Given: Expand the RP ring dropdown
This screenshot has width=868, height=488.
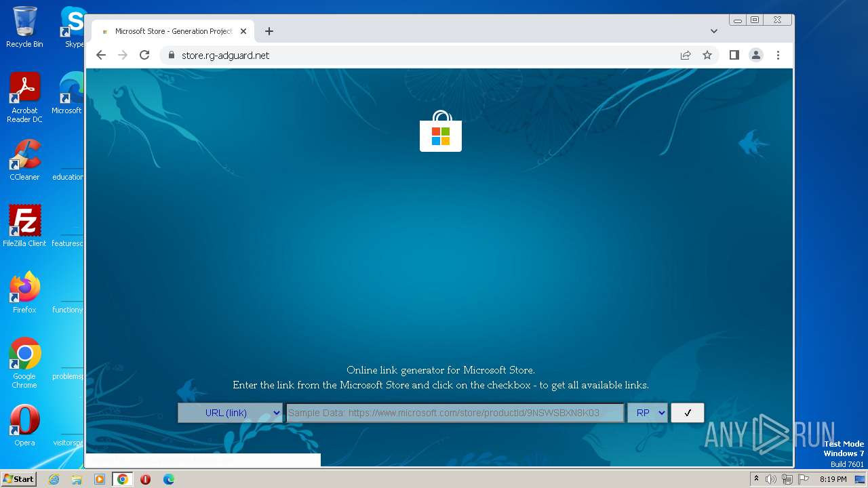Looking at the screenshot, I should (x=647, y=413).
